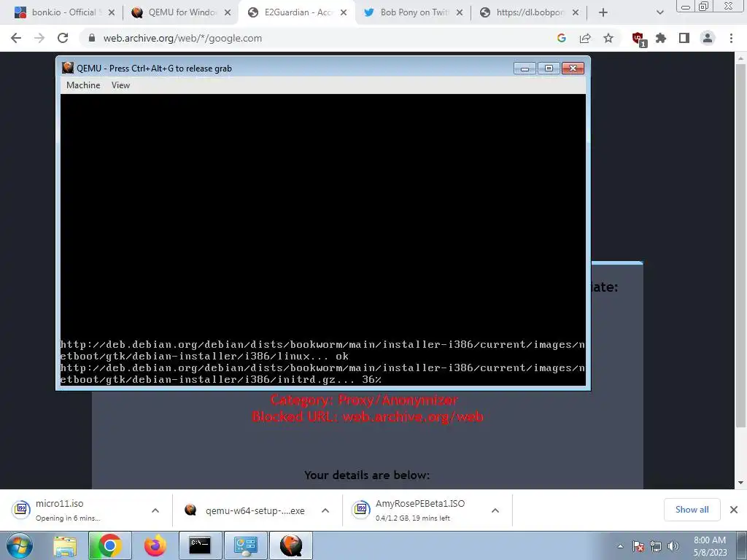Viewport: 747px width, 560px height.
Task: Open the Google icon in the address bar
Action: (562, 38)
